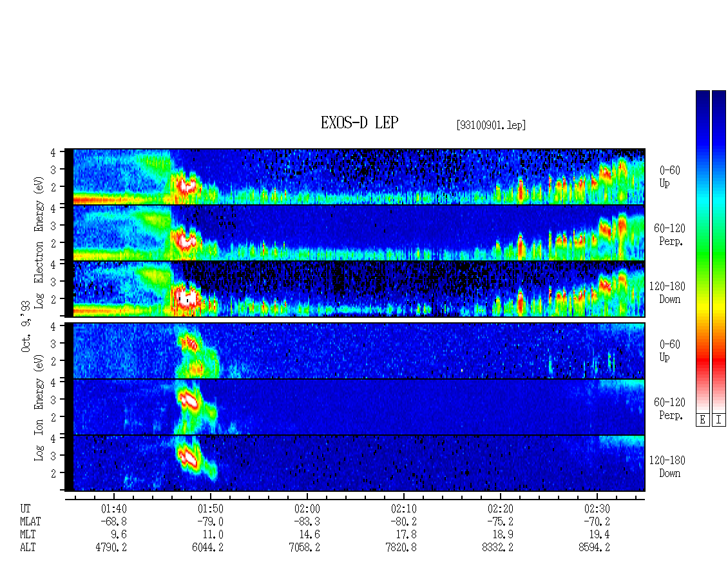Click the MLT value 18.9

tap(503, 535)
